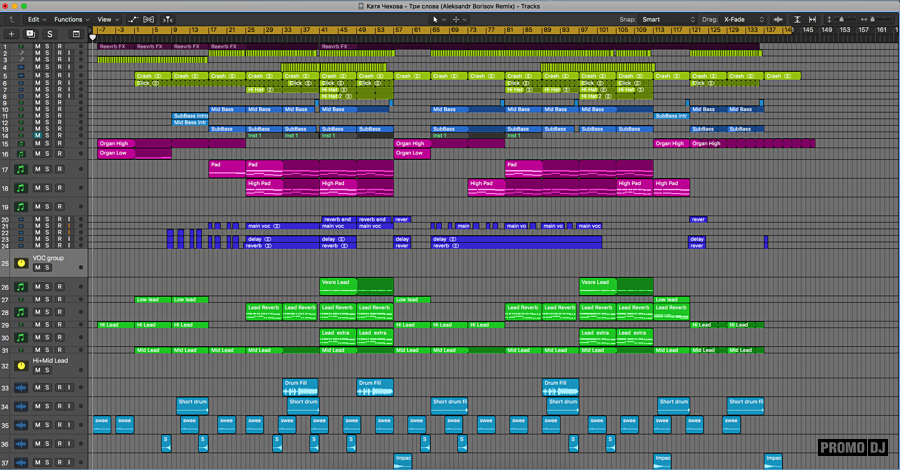Click the waveform zoom icon

coord(780,19)
